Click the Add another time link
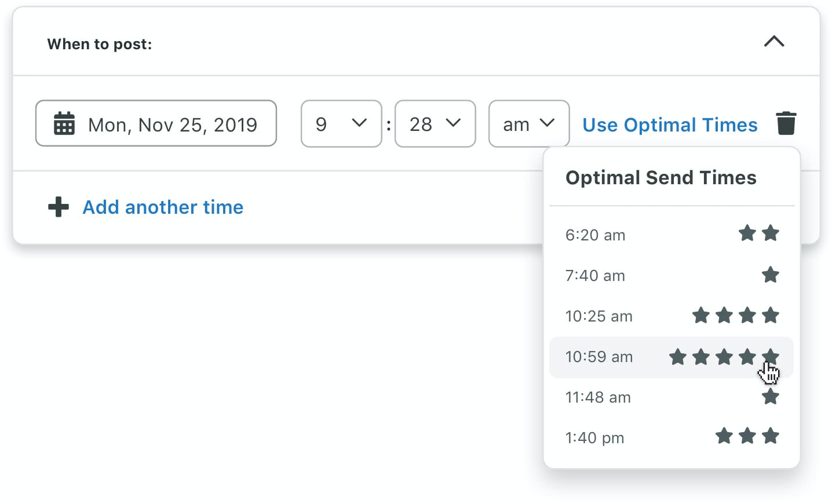 [x=163, y=207]
